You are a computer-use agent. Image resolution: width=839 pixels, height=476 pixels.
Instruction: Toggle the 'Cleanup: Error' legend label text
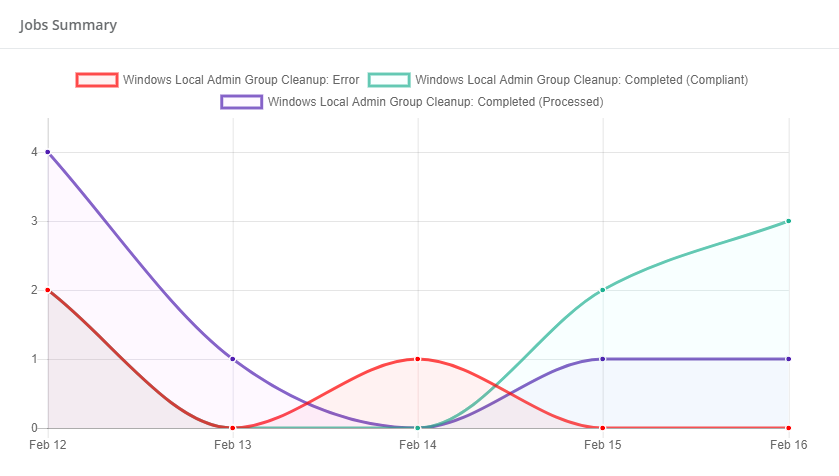(241, 80)
